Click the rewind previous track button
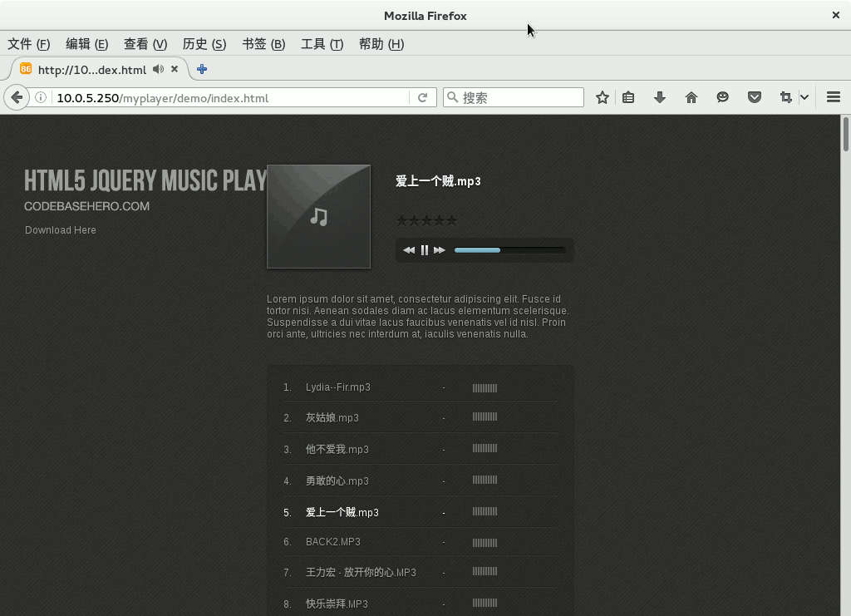Viewport: 851px width, 616px height. pyautogui.click(x=409, y=250)
